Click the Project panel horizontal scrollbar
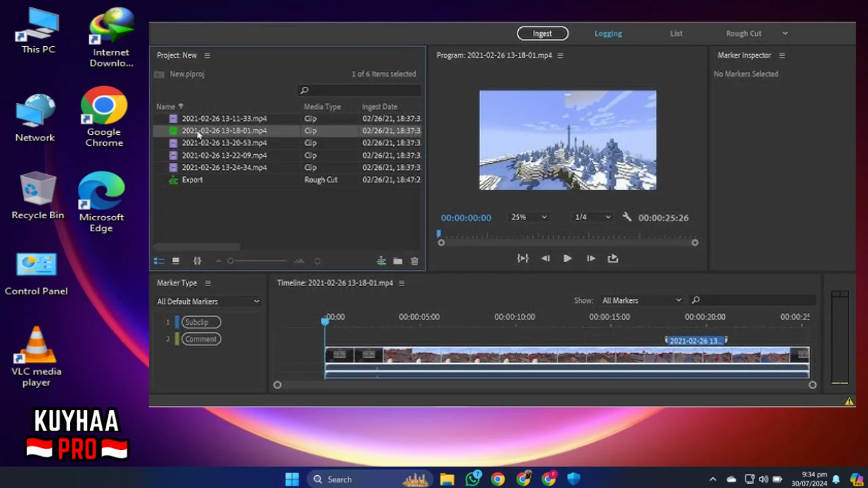Image resolution: width=868 pixels, height=488 pixels. point(197,247)
